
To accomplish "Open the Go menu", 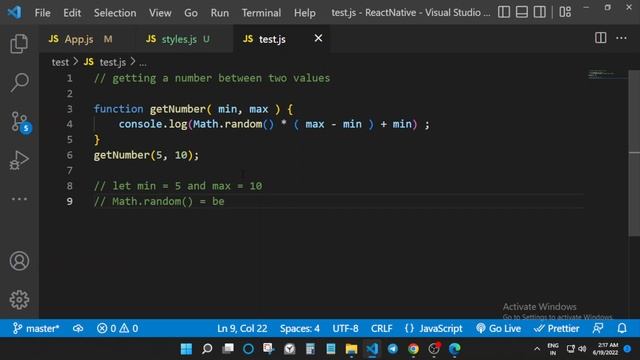I will pos(191,13).
